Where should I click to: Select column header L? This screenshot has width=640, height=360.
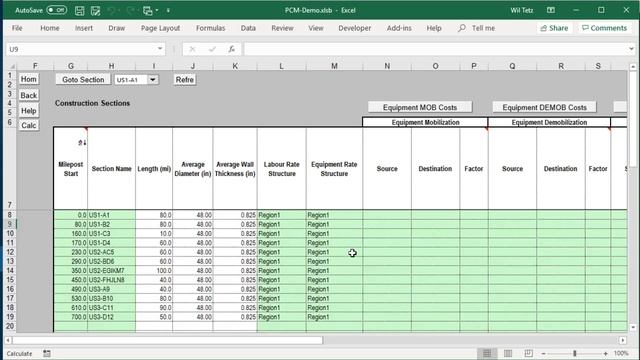(x=281, y=66)
